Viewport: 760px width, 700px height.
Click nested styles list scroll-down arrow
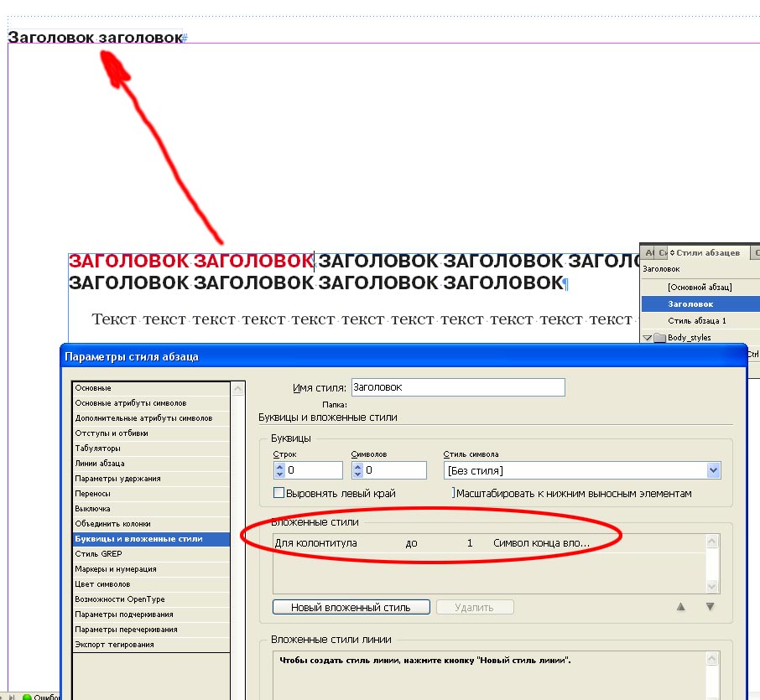click(712, 587)
